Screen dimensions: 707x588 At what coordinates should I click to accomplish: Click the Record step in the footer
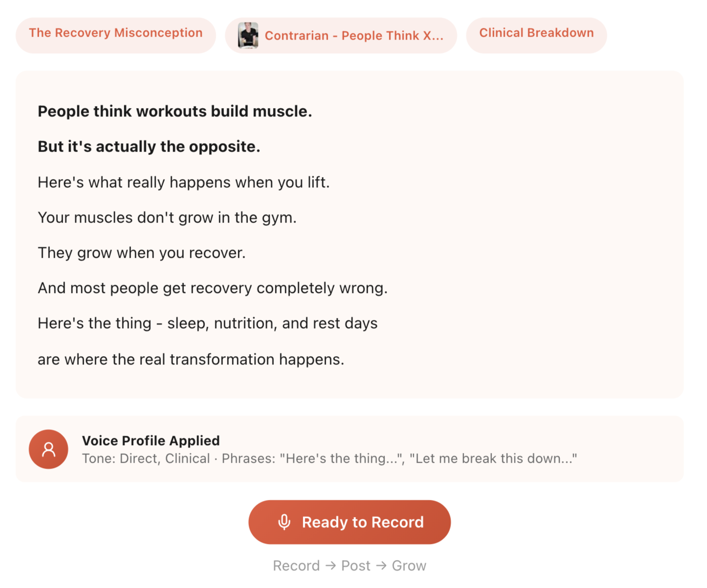[x=296, y=566]
